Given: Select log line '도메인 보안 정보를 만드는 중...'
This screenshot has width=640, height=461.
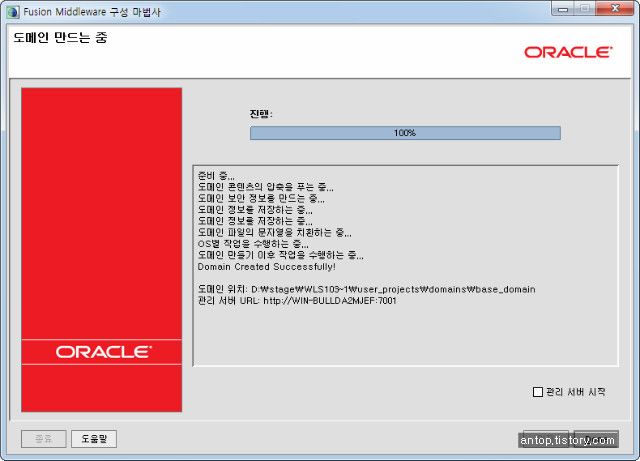Looking at the screenshot, I should click(261, 199).
